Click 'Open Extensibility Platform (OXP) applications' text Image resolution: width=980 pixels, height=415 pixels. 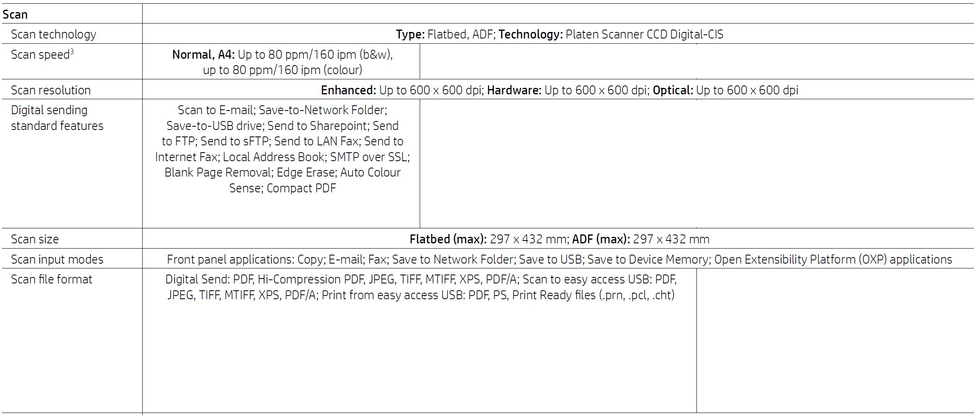(833, 260)
